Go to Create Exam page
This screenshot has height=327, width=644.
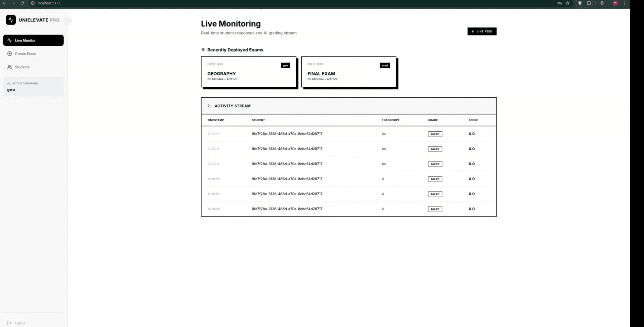point(25,54)
